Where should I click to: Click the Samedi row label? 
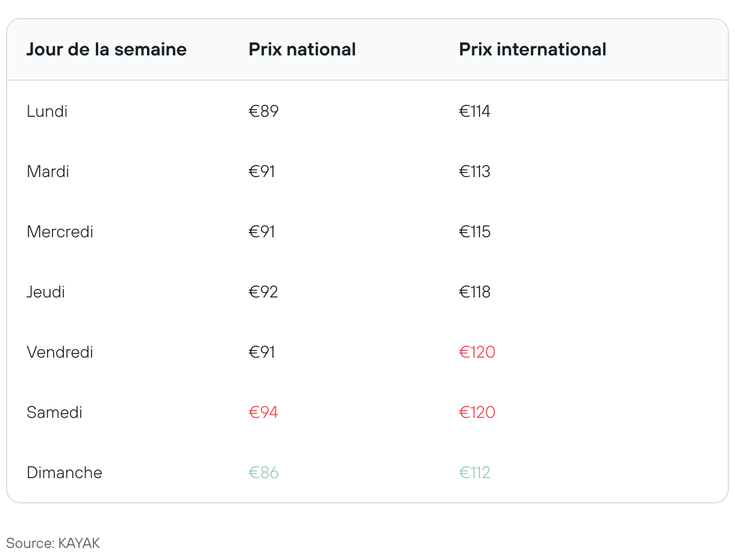pyautogui.click(x=55, y=412)
